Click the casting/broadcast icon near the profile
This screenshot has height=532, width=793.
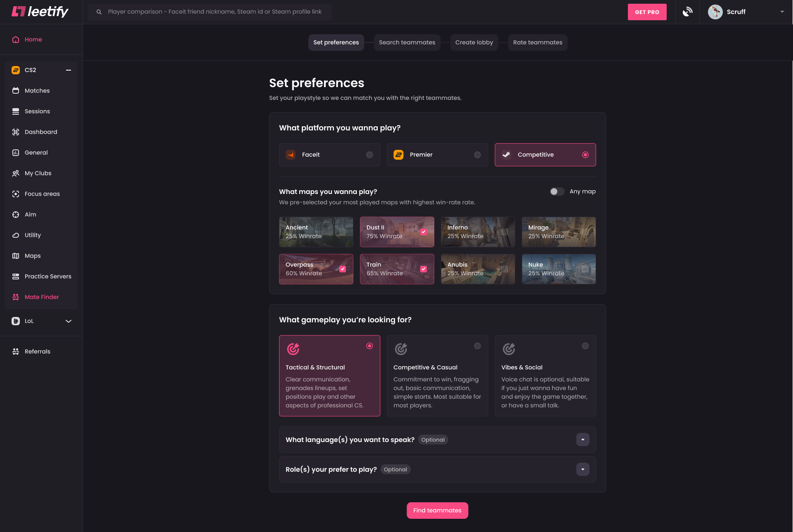click(688, 12)
